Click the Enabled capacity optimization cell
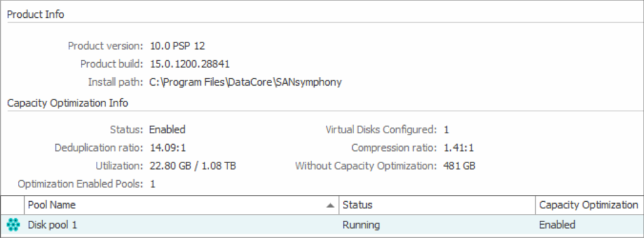Screen dimensions: 644x238 click(557, 225)
